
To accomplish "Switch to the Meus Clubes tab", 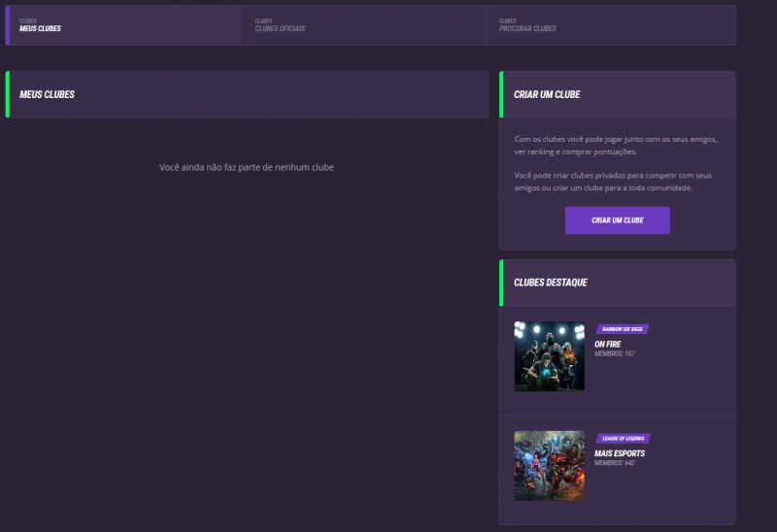I will [x=41, y=26].
